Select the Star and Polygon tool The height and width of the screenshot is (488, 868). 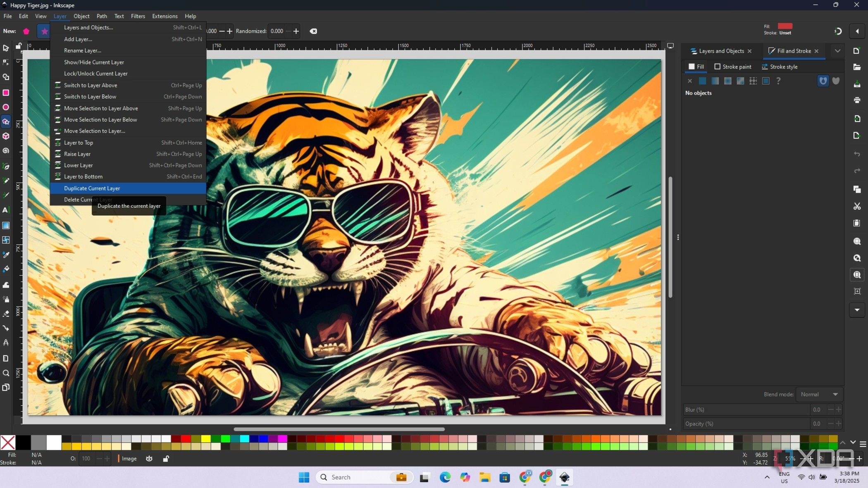tap(6, 121)
